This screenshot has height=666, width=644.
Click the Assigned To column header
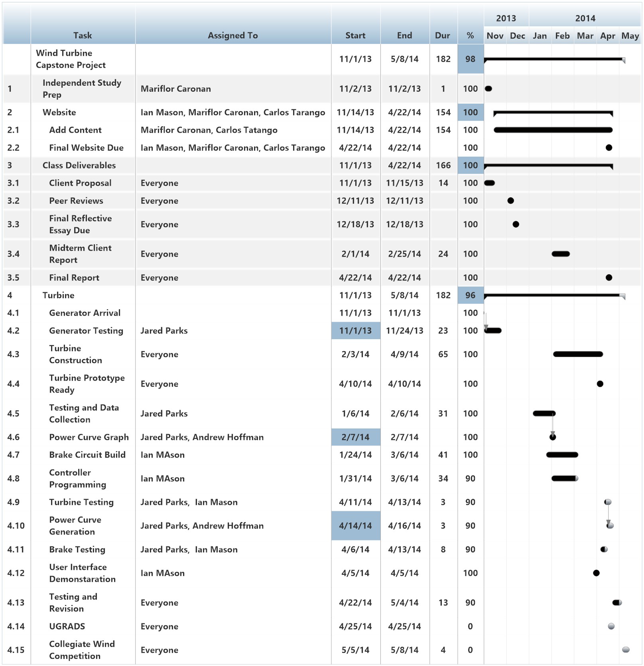click(x=233, y=35)
